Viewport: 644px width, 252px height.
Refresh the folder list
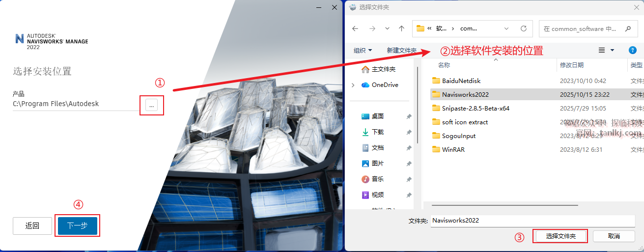pos(524,28)
